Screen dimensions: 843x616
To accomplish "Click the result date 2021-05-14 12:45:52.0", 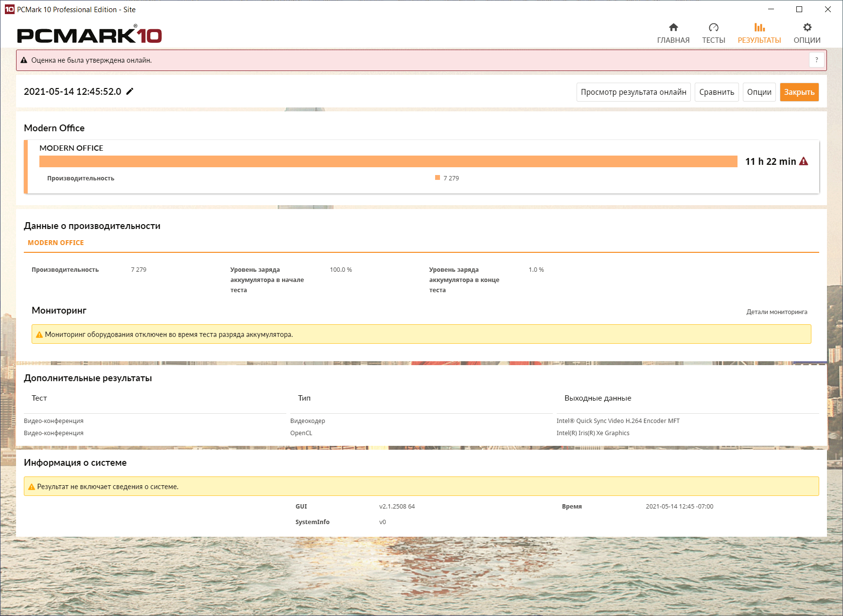I will 72,91.
